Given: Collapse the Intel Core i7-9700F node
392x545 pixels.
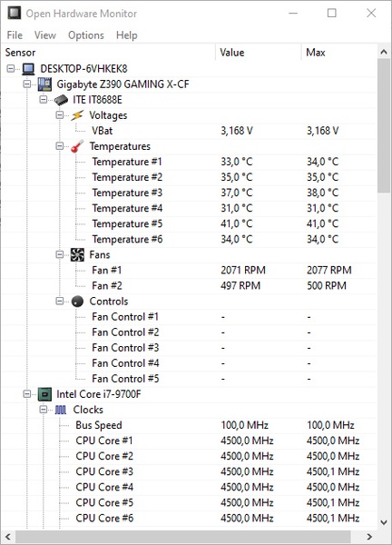Looking at the screenshot, I should coord(27,394).
